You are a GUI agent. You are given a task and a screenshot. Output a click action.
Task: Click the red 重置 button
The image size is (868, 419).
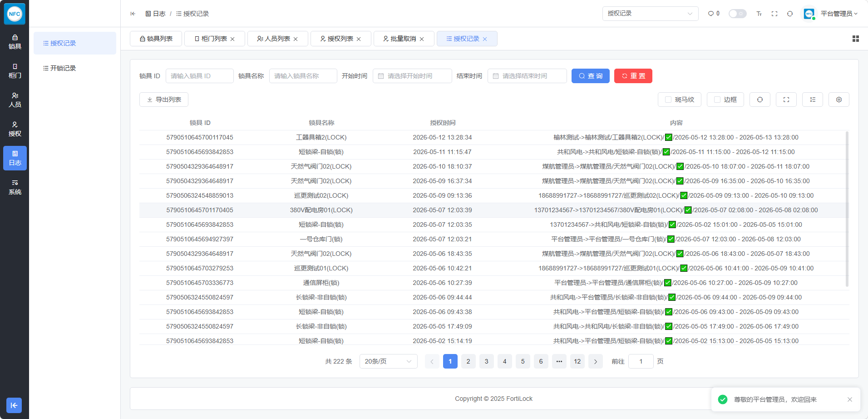(633, 76)
